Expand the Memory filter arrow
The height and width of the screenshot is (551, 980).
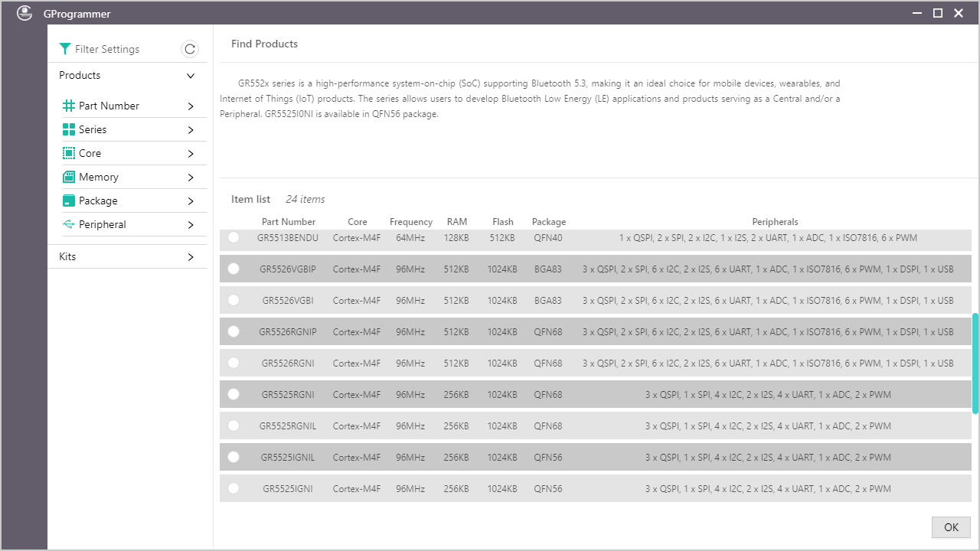tap(191, 178)
